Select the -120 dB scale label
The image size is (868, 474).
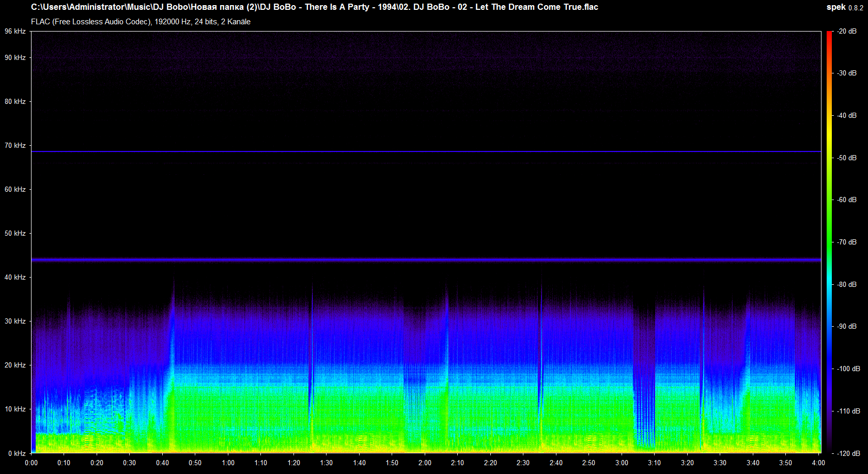tap(848, 453)
